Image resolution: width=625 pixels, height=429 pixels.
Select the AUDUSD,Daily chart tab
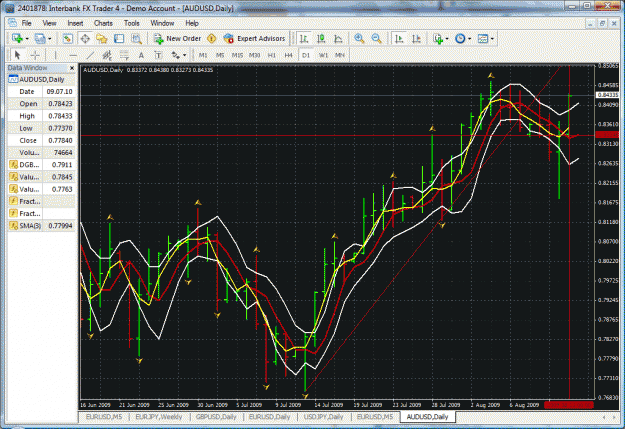[427, 417]
